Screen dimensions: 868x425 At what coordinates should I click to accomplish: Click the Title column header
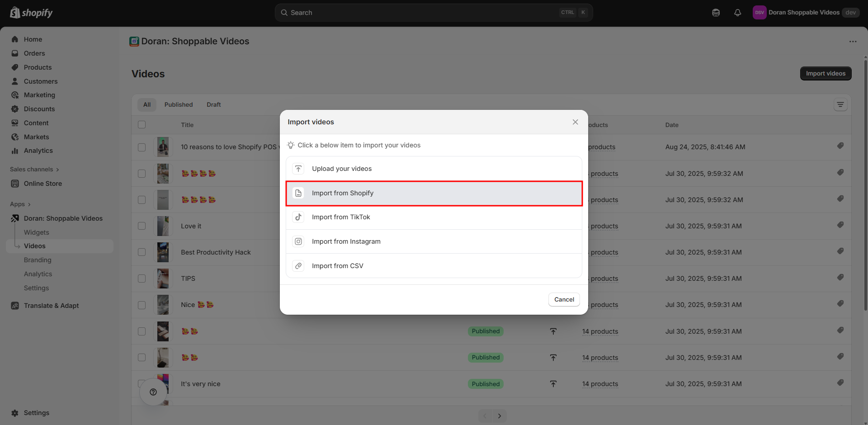click(x=187, y=125)
